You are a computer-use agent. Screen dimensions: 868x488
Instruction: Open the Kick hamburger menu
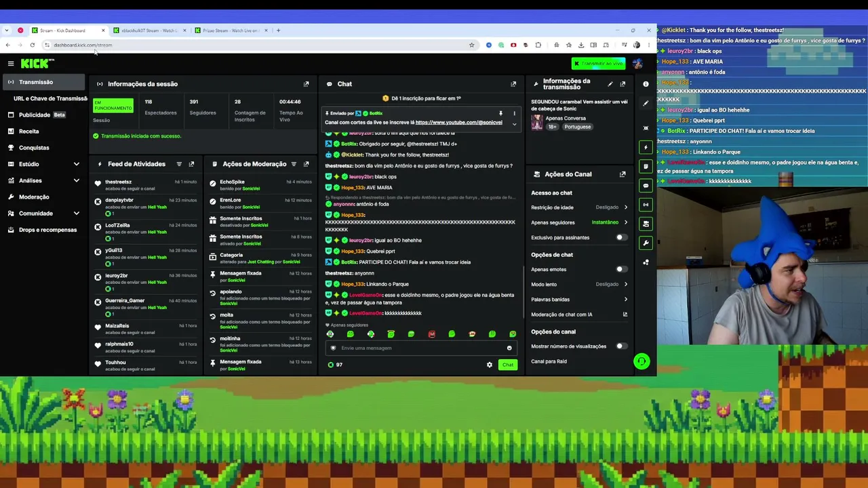pos(11,63)
